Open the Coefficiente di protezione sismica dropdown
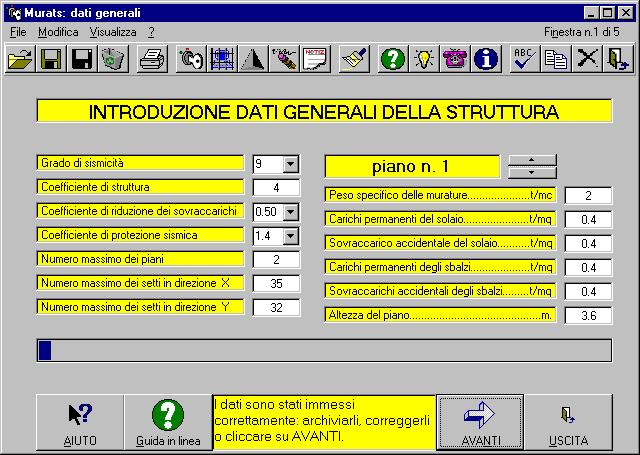 290,236
